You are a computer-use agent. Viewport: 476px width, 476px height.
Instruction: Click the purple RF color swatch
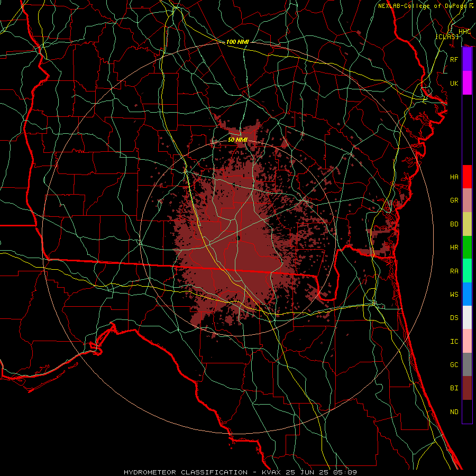467,59
